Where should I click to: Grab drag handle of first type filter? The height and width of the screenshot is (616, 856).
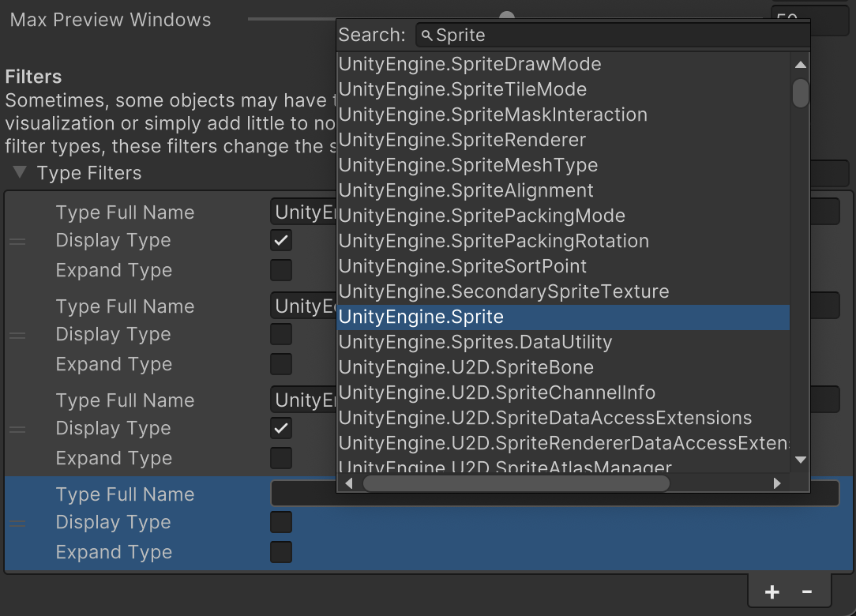click(x=17, y=241)
